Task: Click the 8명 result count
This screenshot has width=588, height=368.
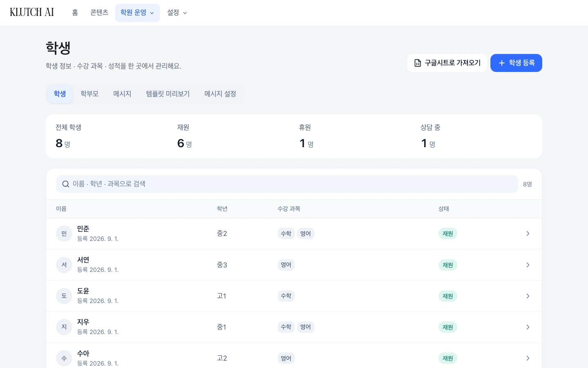Action: (528, 184)
